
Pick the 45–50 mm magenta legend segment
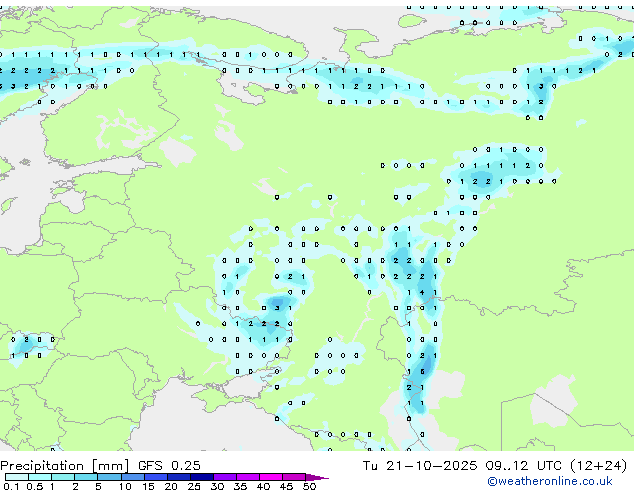point(294,477)
